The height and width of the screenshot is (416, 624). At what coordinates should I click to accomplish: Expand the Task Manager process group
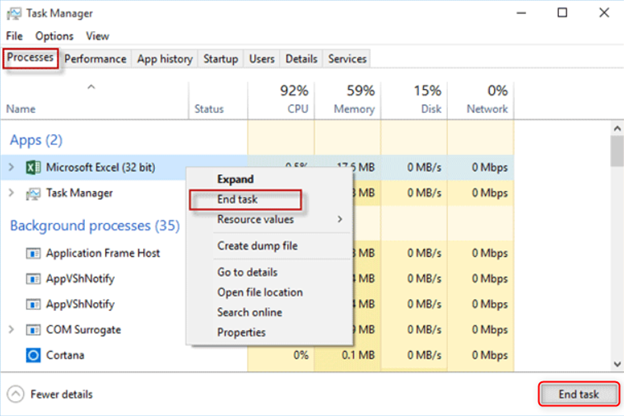tap(12, 193)
